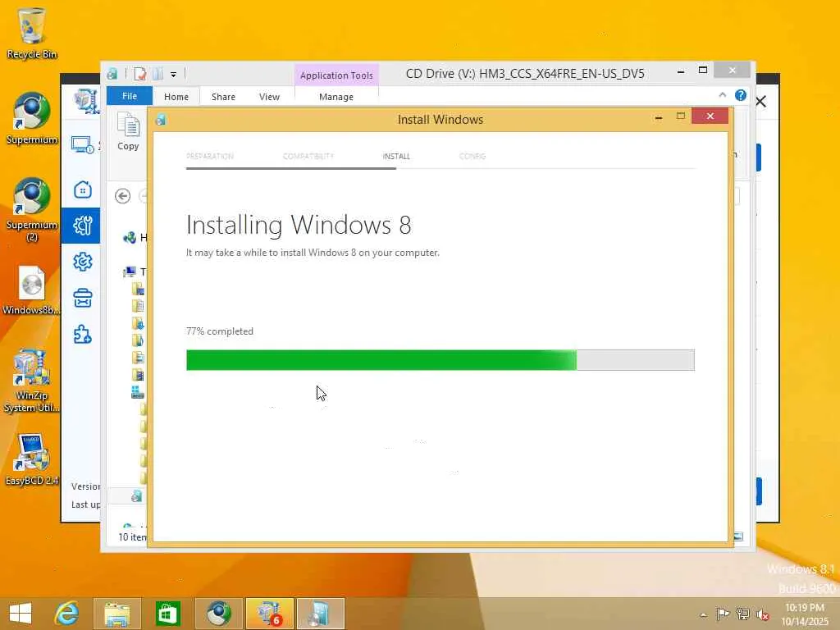Image resolution: width=840 pixels, height=630 pixels.
Task: Click Action Center flag tray icon
Action: click(x=723, y=614)
